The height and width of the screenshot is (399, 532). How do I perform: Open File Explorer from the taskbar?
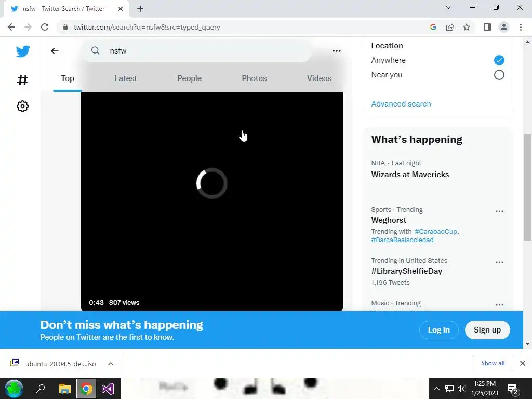point(64,389)
